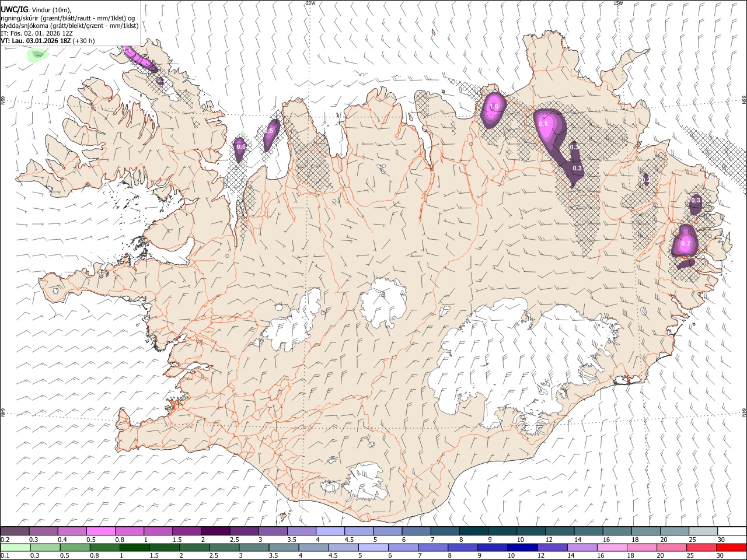Click the bright pink 0.5–0.8 swatch in the upper legend
Screen dimensions: 747x560
click(x=101, y=531)
